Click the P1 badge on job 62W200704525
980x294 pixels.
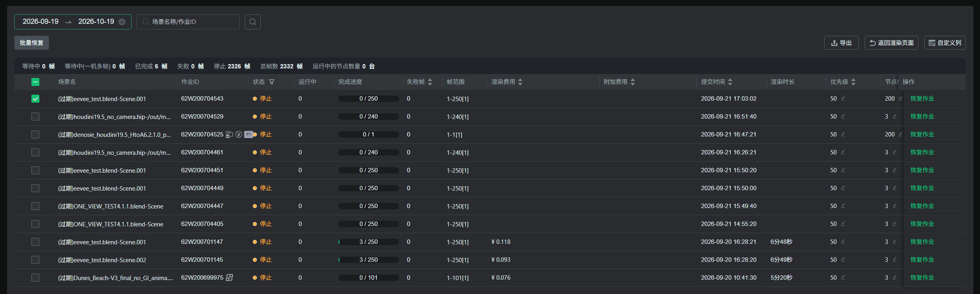pyautogui.click(x=248, y=134)
